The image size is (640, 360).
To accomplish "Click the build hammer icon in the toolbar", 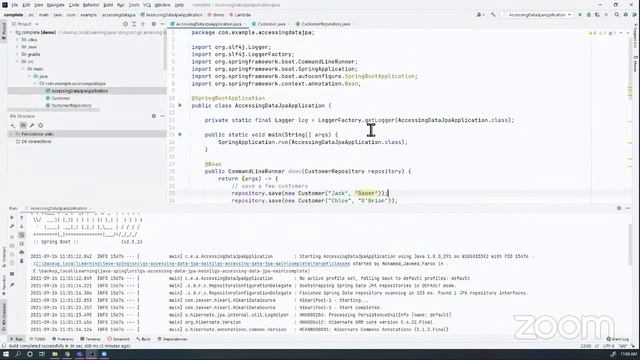I will (493, 15).
